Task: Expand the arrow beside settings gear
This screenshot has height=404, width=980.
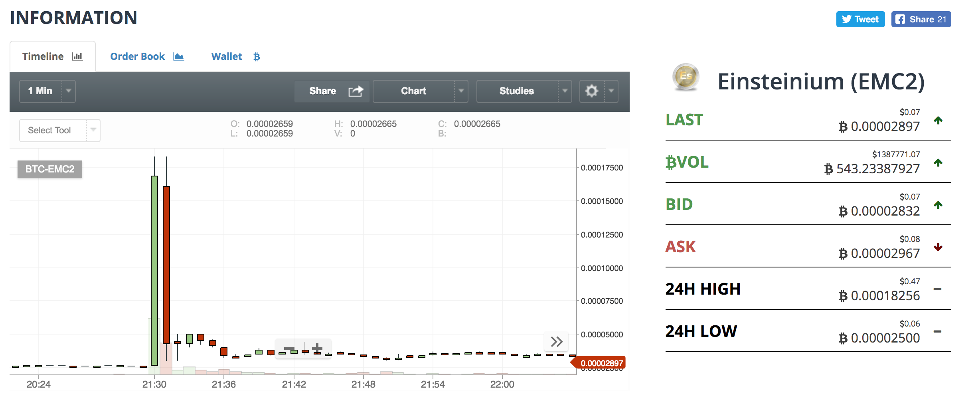Action: pyautogui.click(x=611, y=91)
